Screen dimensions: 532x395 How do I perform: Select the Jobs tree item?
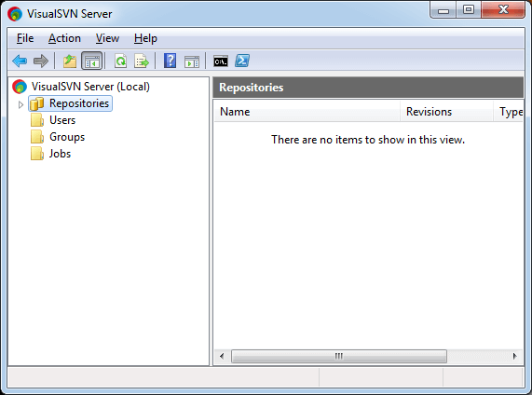(60, 154)
